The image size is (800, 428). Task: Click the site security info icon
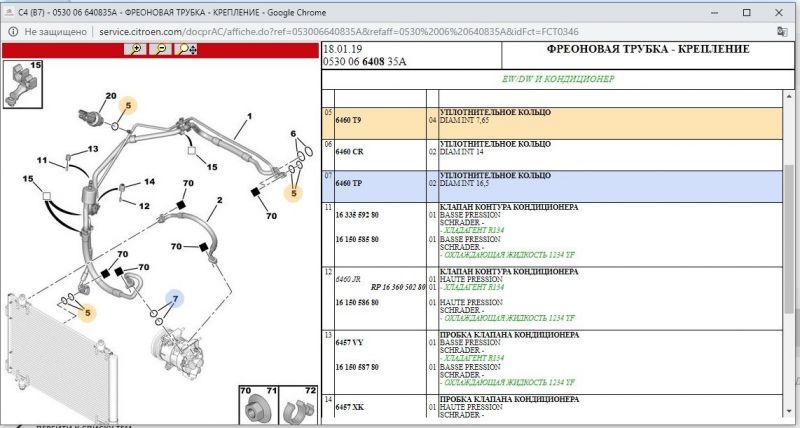[x=12, y=32]
